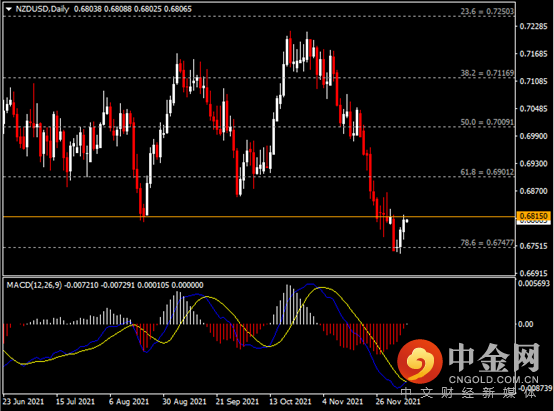Click the 21 Sep 2021 date label

pos(237,402)
